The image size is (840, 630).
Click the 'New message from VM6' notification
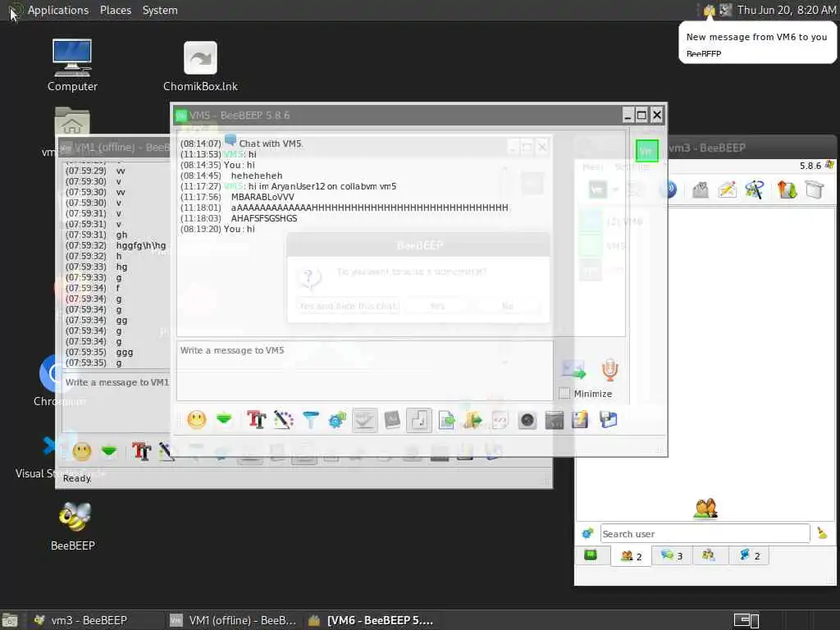[757, 43]
